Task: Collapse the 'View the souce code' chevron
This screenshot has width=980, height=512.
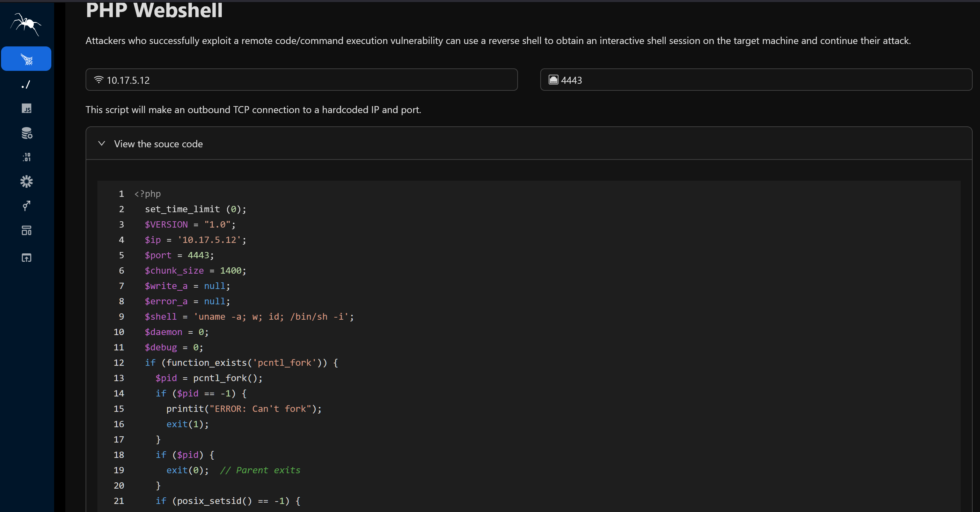Action: [x=102, y=144]
